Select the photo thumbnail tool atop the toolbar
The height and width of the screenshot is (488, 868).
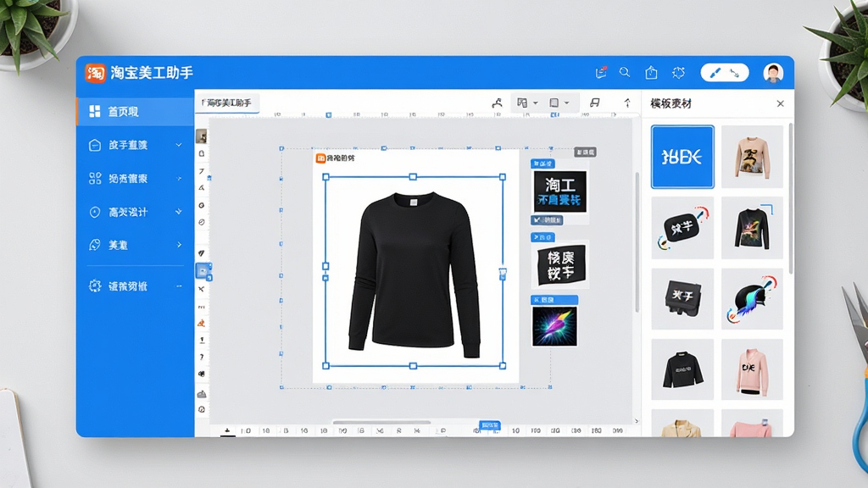pyautogui.click(x=202, y=136)
